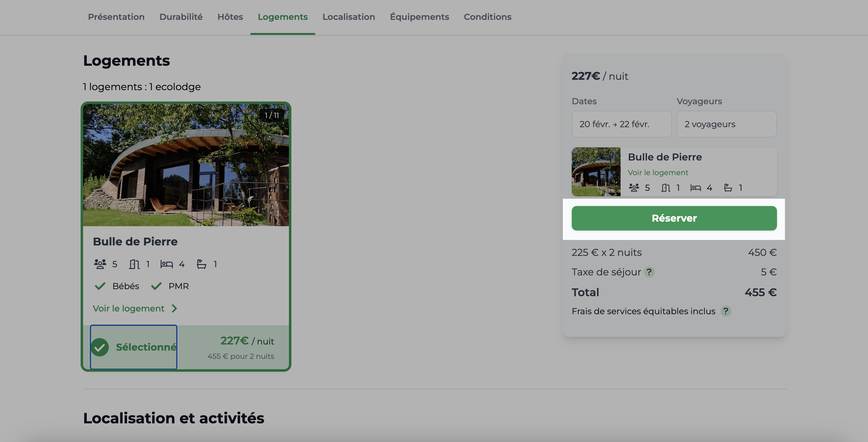Click the Taxe de séjour help icon
868x442 pixels.
[649, 272]
